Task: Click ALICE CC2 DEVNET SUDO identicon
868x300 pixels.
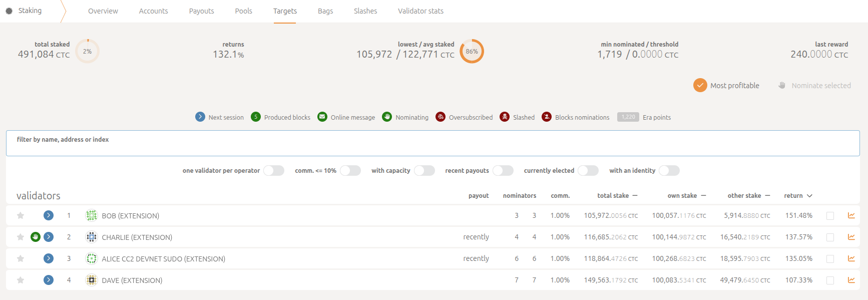Action: 91,258
